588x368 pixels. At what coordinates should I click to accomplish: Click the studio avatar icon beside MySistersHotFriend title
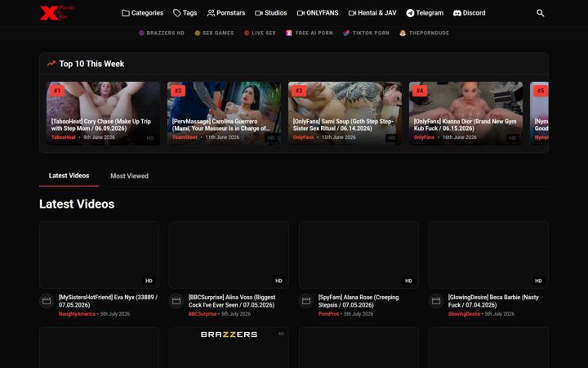pos(47,301)
